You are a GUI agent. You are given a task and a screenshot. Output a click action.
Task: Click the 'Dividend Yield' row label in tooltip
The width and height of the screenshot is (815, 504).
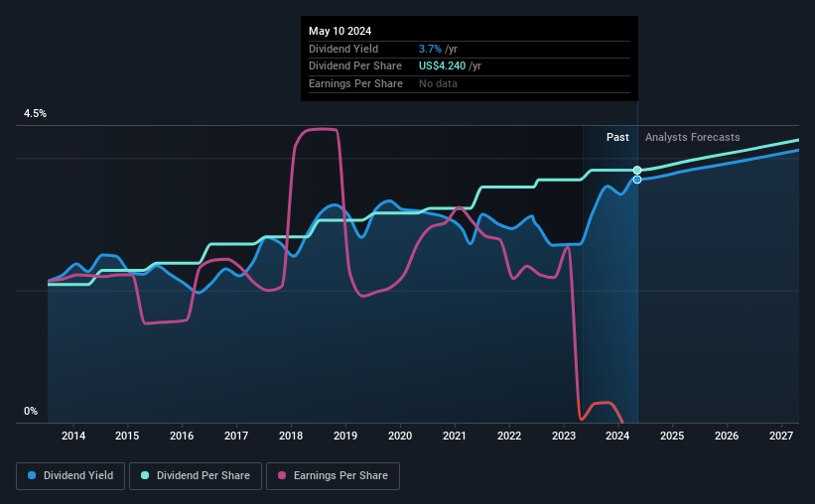(343, 49)
